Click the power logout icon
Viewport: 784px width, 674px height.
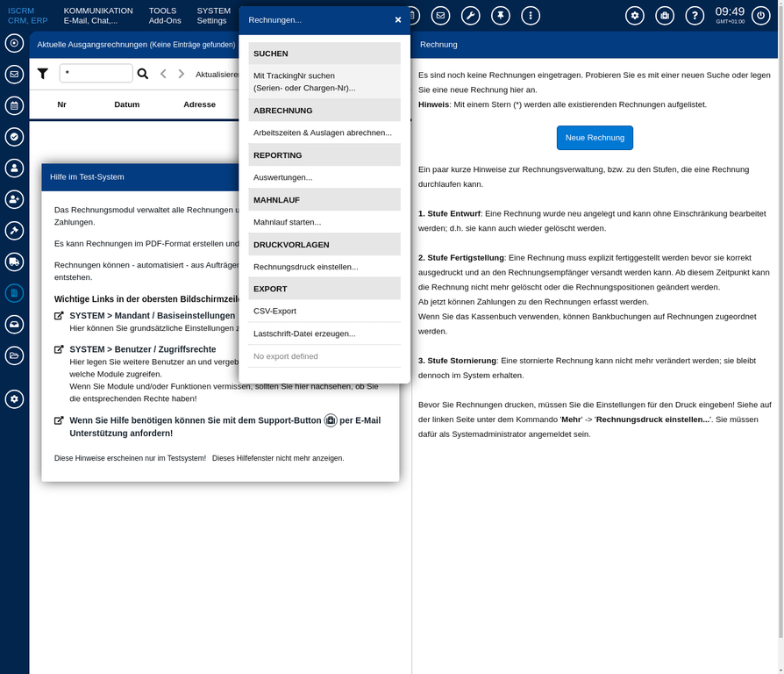click(762, 15)
